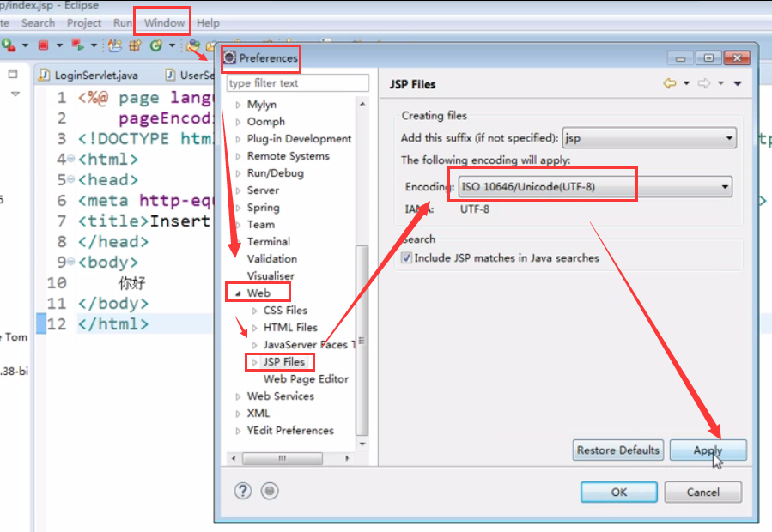Click the Relaunch icon with red square and green arrow
Screen dimensions: 772x532
point(78,45)
